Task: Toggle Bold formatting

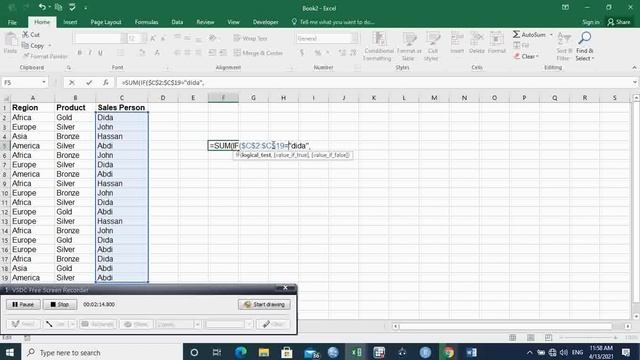Action: [x=80, y=53]
